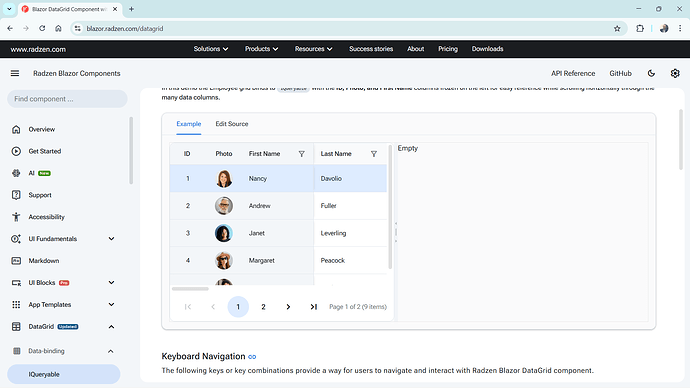Click the Davolio last name cell
Screen dimensions: 690x388
click(x=350, y=179)
